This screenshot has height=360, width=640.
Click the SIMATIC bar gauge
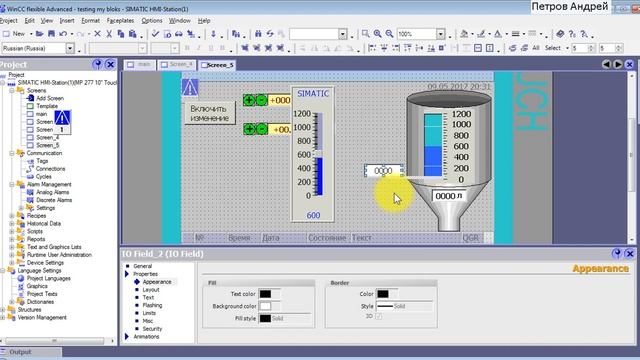click(313, 154)
